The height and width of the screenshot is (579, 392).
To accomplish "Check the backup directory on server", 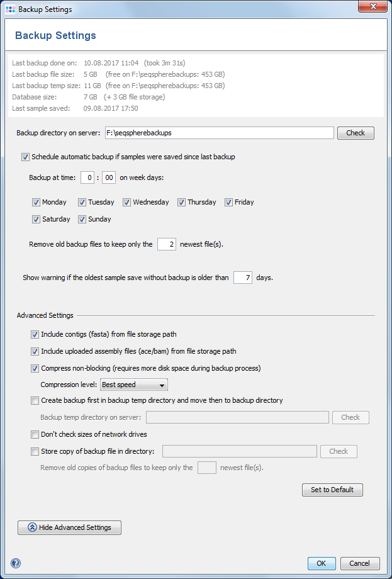I will pyautogui.click(x=356, y=133).
